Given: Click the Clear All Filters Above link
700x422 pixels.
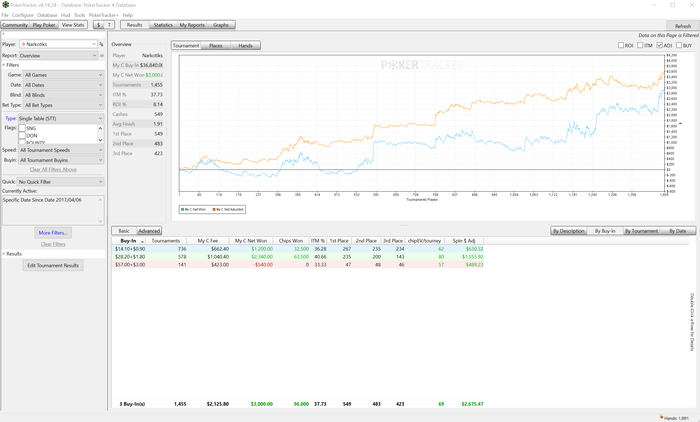Looking at the screenshot, I should [x=53, y=170].
